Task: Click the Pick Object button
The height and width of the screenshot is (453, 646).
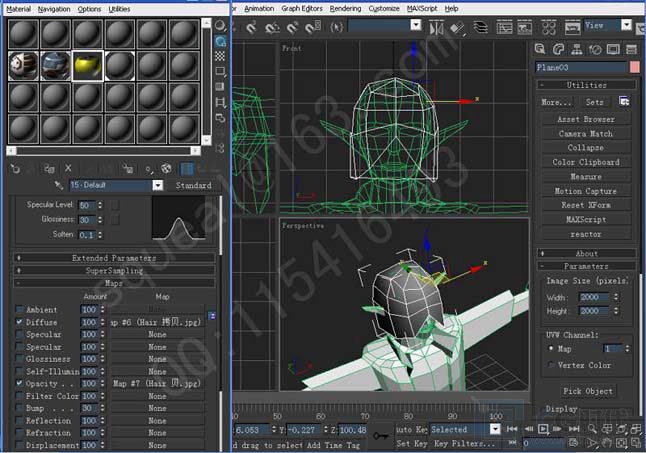Action: pyautogui.click(x=588, y=391)
